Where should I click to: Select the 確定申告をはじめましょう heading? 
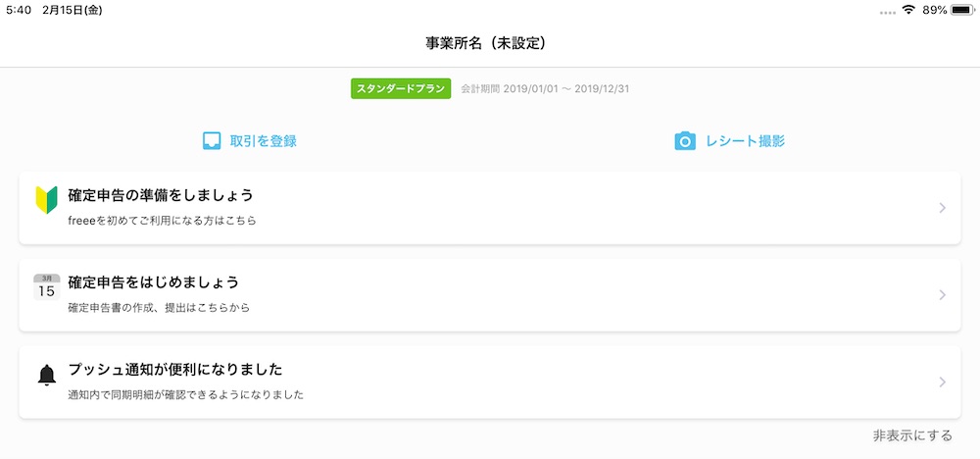(x=154, y=282)
